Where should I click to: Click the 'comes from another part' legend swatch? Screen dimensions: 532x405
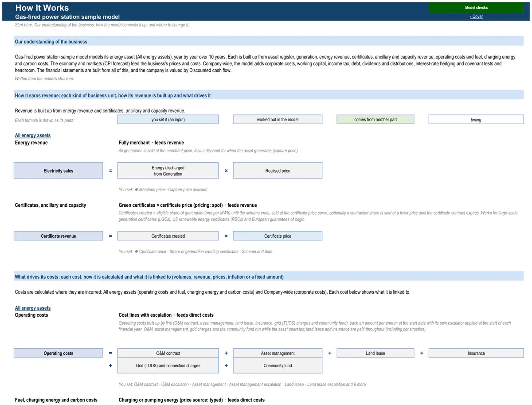pos(376,119)
